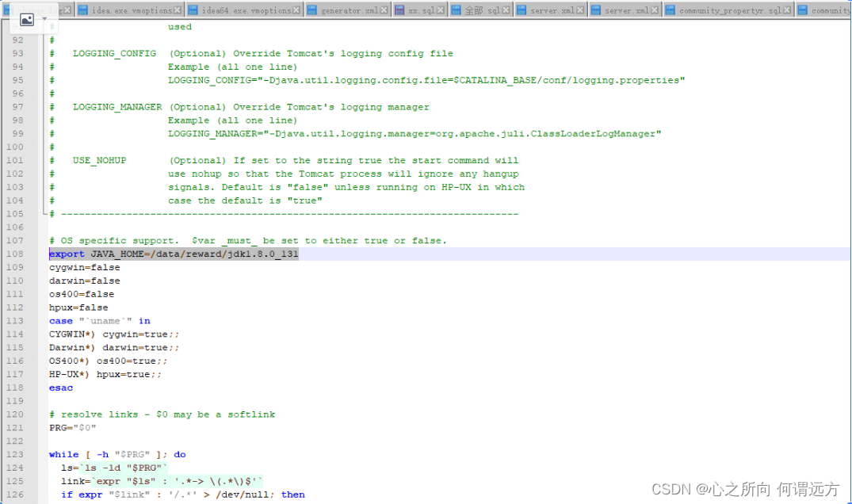Screen dimensions: 852x504
Task: Click the `uname` string on line 113
Action: tap(105, 320)
